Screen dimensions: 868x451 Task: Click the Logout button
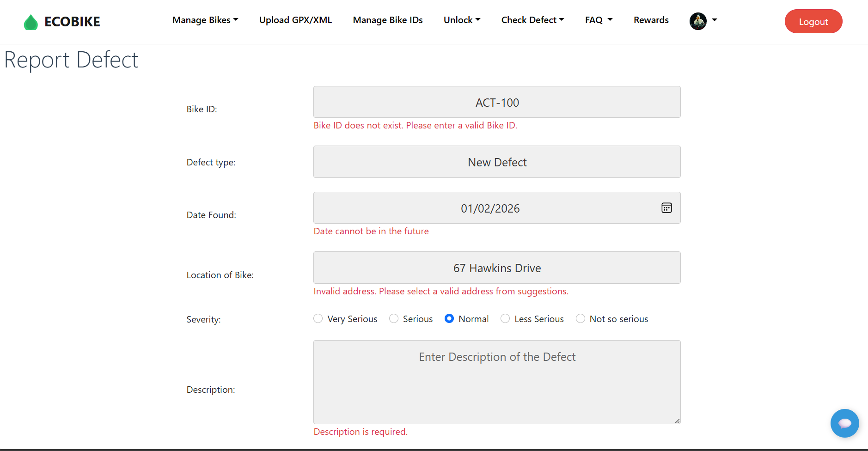(813, 21)
